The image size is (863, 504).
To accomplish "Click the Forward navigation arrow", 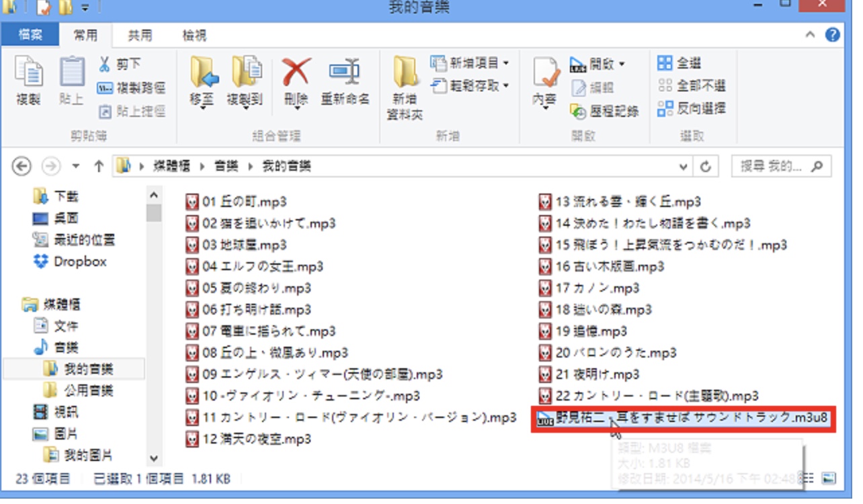I will [52, 166].
